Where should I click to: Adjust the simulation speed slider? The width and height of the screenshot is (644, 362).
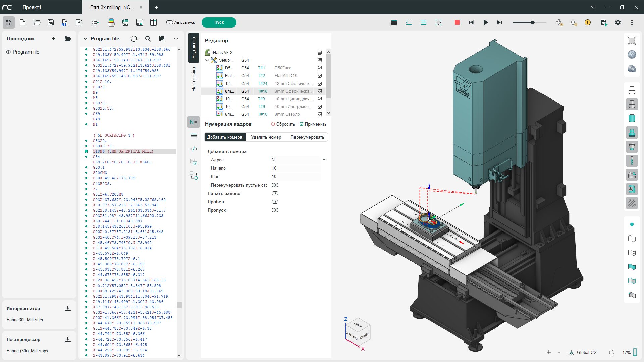(532, 22)
